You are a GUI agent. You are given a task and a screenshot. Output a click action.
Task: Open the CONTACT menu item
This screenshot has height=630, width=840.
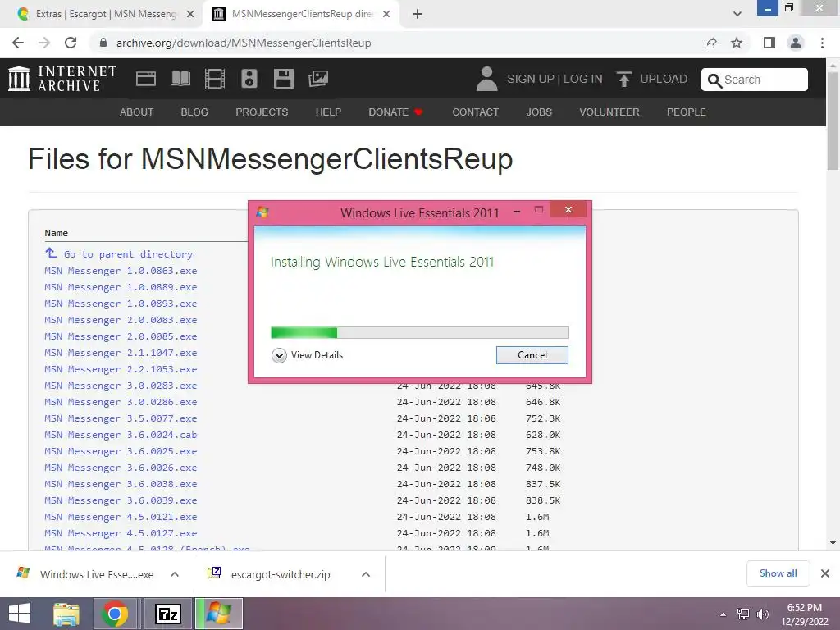coord(475,112)
